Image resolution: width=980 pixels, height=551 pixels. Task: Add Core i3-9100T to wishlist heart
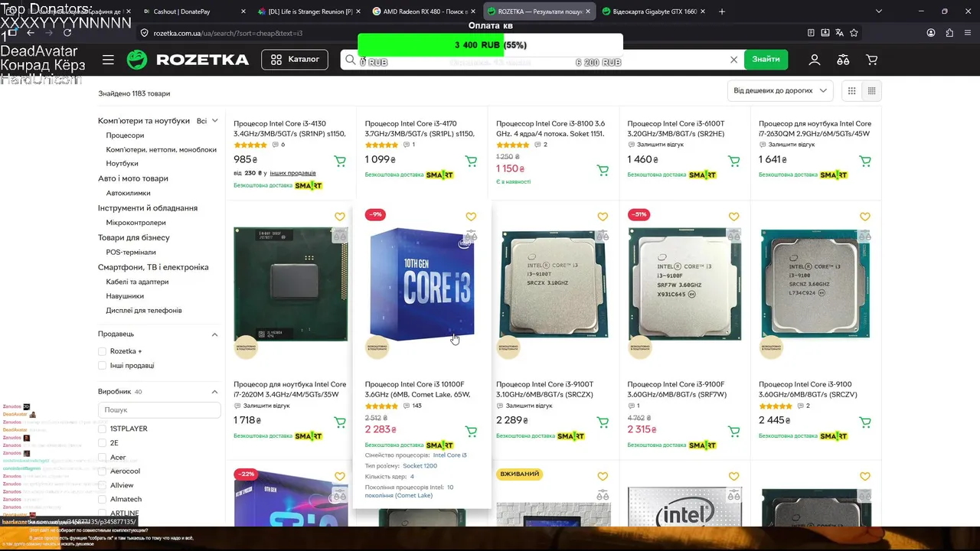[x=603, y=217]
